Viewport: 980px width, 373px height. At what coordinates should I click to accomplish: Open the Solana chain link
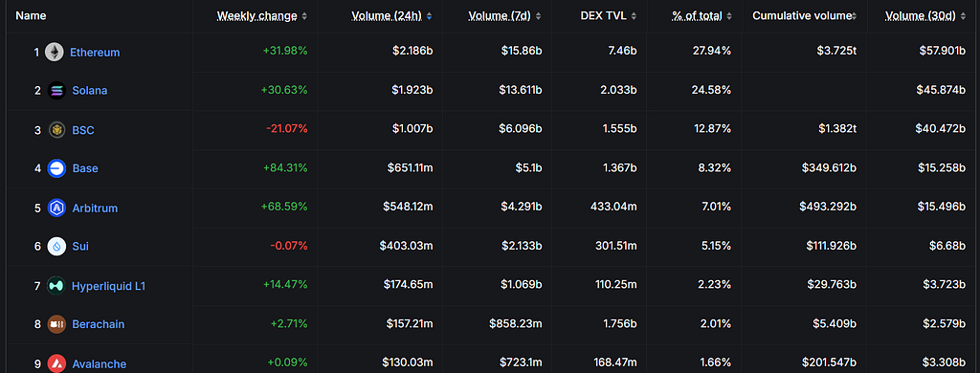tap(89, 91)
